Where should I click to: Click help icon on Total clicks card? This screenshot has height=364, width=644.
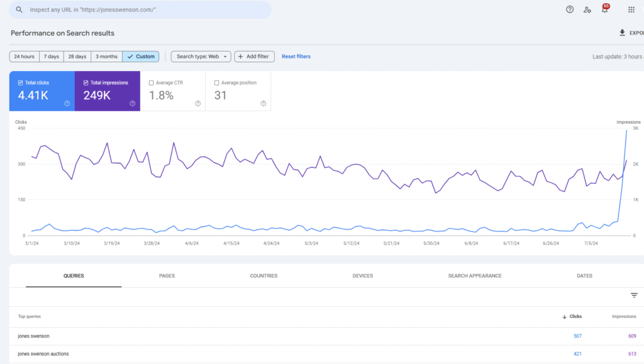pos(67,104)
